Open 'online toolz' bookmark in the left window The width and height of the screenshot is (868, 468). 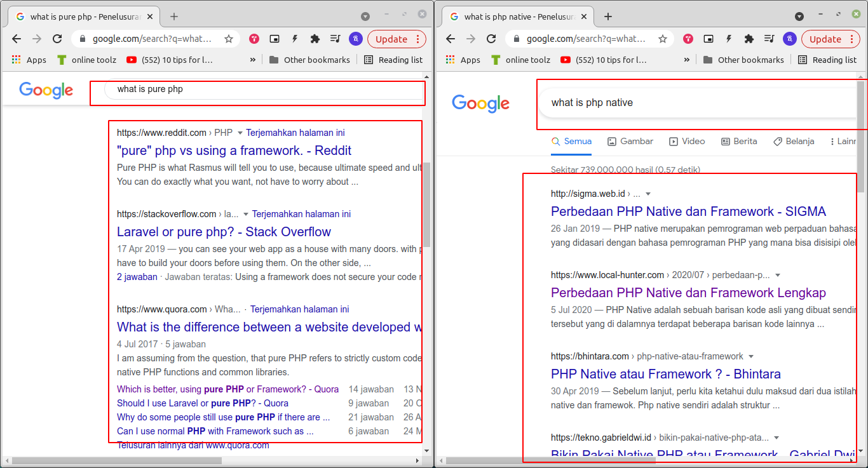(x=86, y=60)
